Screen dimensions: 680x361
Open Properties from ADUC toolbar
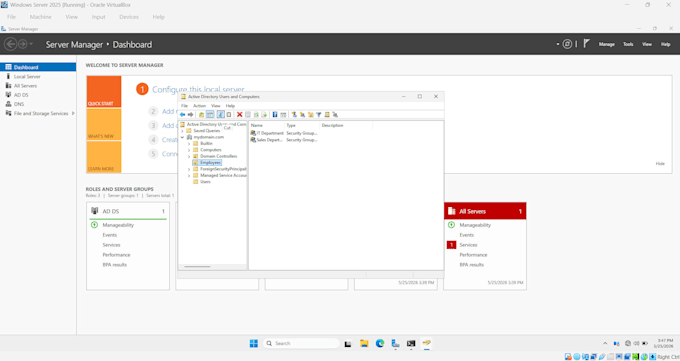[x=248, y=115]
